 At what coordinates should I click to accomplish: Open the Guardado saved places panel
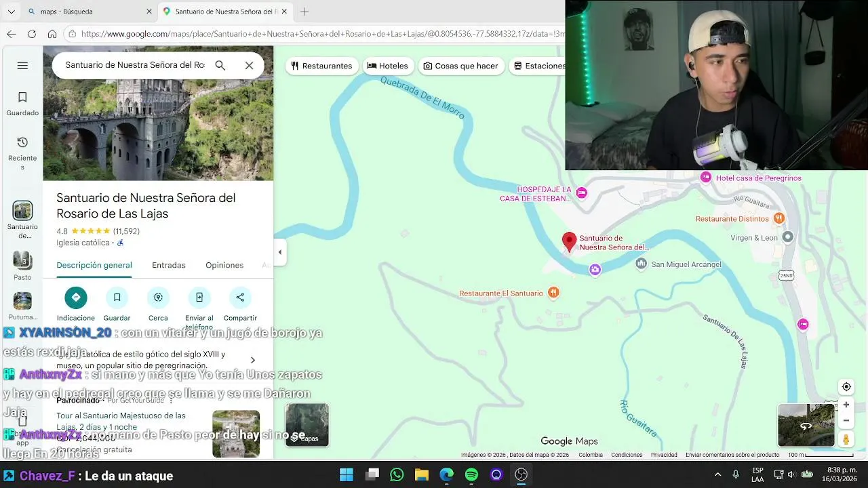point(22,104)
